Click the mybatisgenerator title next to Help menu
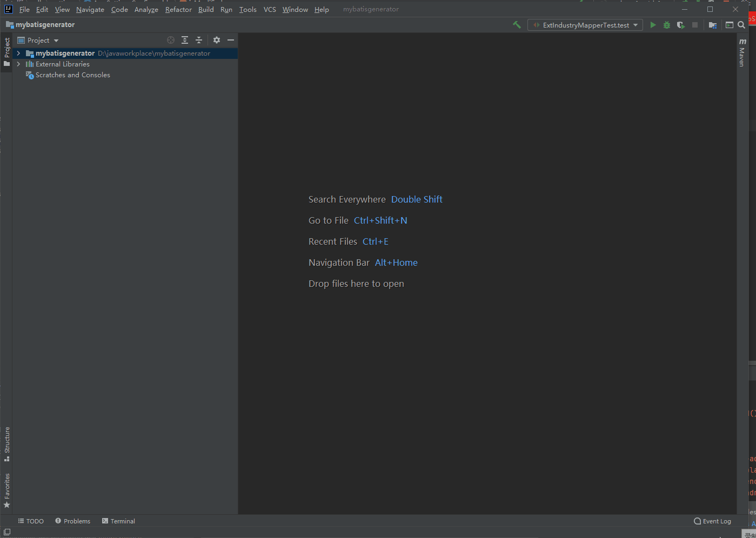756x538 pixels. pyautogui.click(x=371, y=9)
